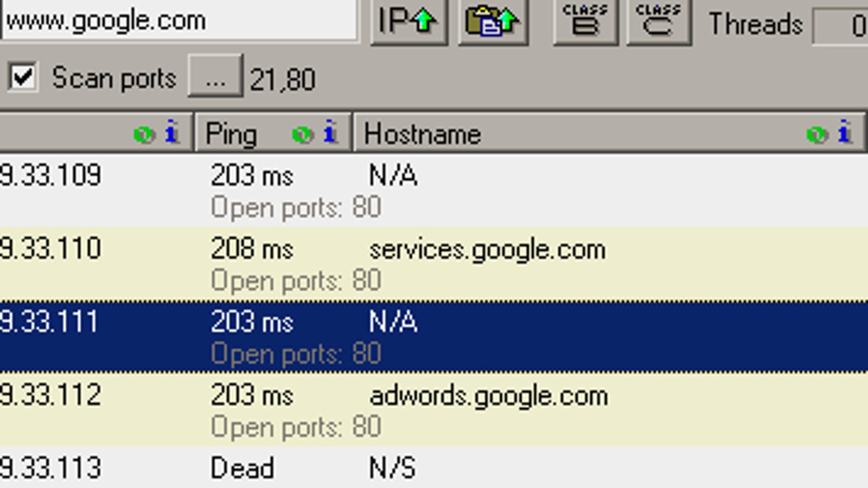Click the paste-from-clipboard arrow button
Image resolution: width=868 pixels, height=488 pixels.
tap(493, 21)
